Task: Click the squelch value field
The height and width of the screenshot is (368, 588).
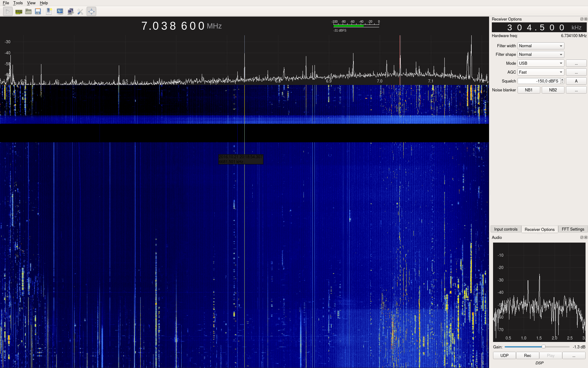Action: coord(539,81)
